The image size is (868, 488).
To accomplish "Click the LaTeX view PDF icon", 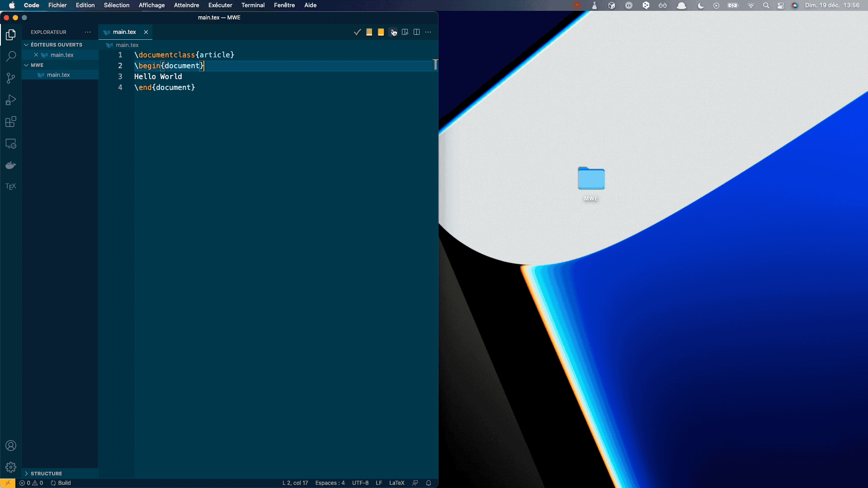I will click(x=405, y=32).
